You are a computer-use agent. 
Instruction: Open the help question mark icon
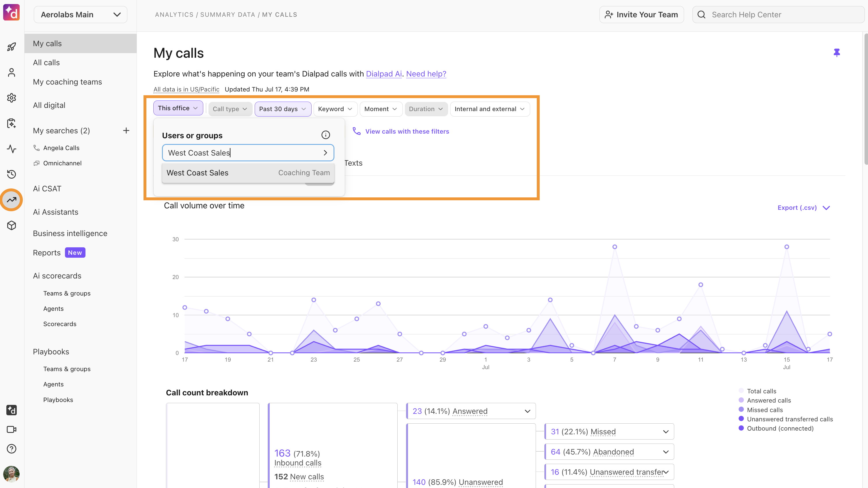[x=12, y=448]
